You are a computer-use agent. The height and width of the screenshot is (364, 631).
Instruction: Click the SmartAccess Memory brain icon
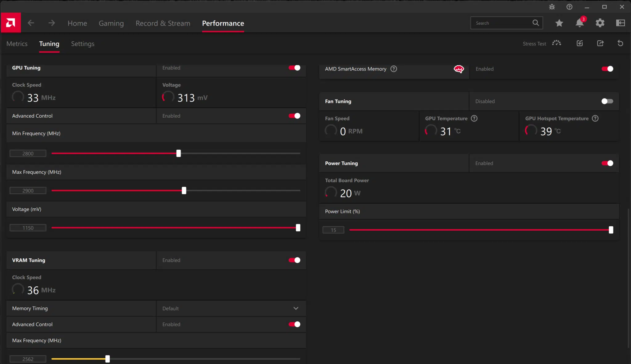[459, 69]
